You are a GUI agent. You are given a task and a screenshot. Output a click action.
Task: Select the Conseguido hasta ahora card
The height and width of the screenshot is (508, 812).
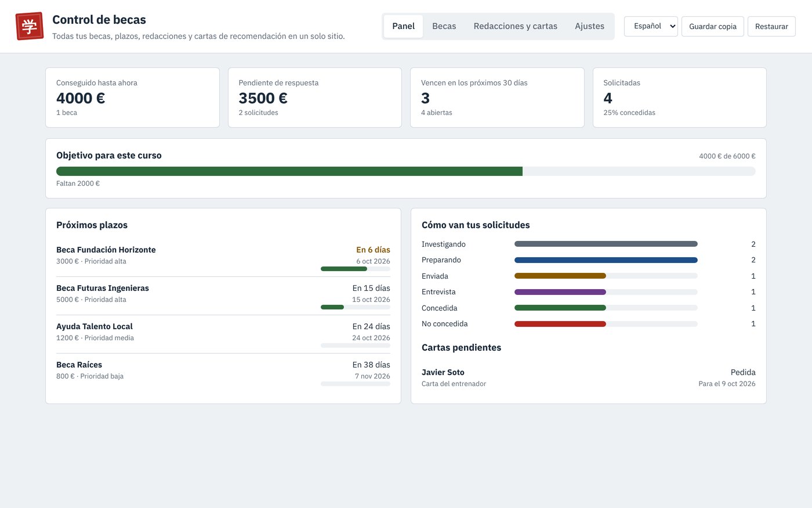(x=132, y=98)
